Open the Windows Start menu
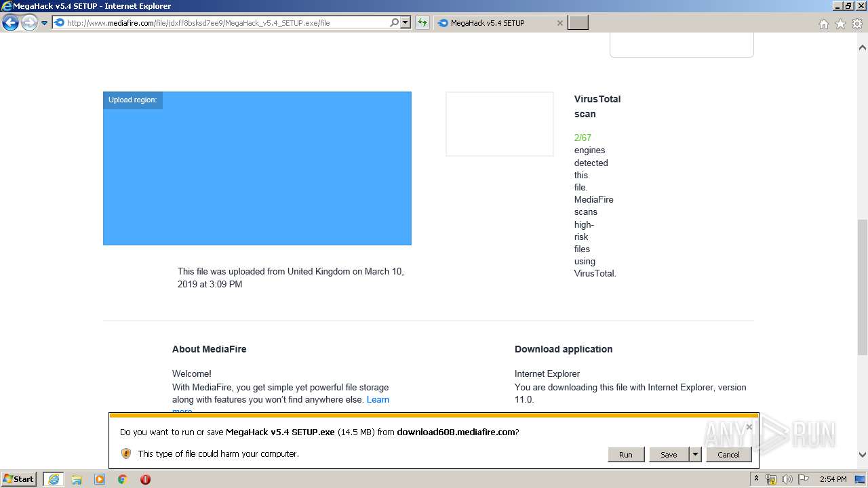The height and width of the screenshot is (488, 868). pos(19,479)
